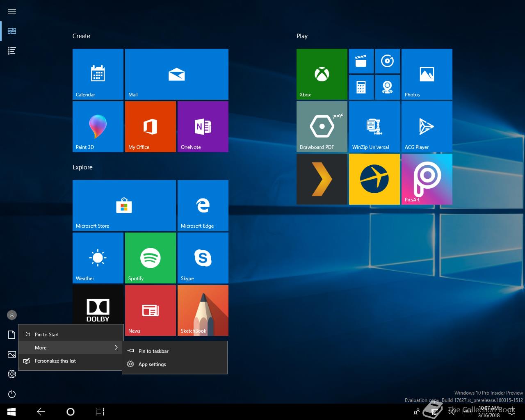525x420 pixels.
Task: Choose Personalize this list
Action: tap(71, 361)
